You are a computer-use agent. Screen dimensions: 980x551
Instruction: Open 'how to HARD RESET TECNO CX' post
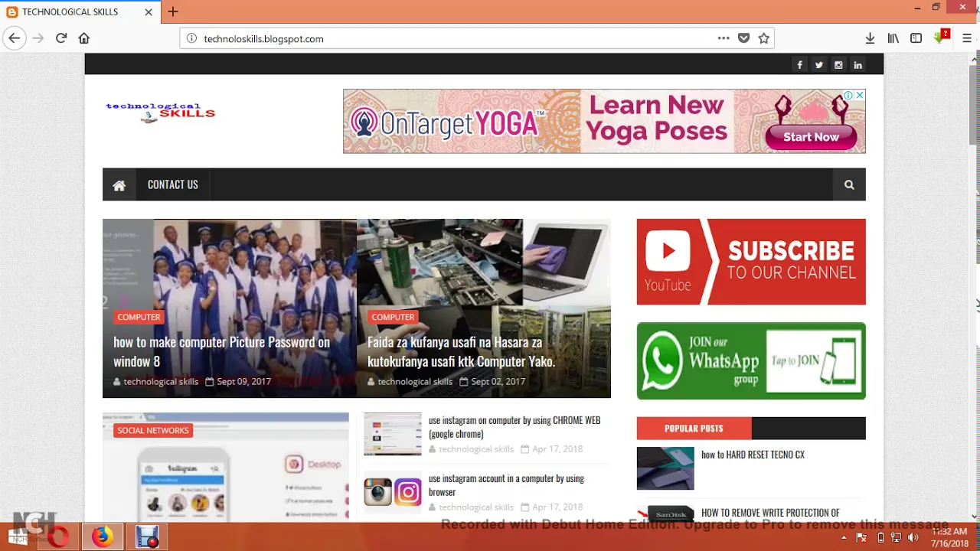(x=753, y=455)
